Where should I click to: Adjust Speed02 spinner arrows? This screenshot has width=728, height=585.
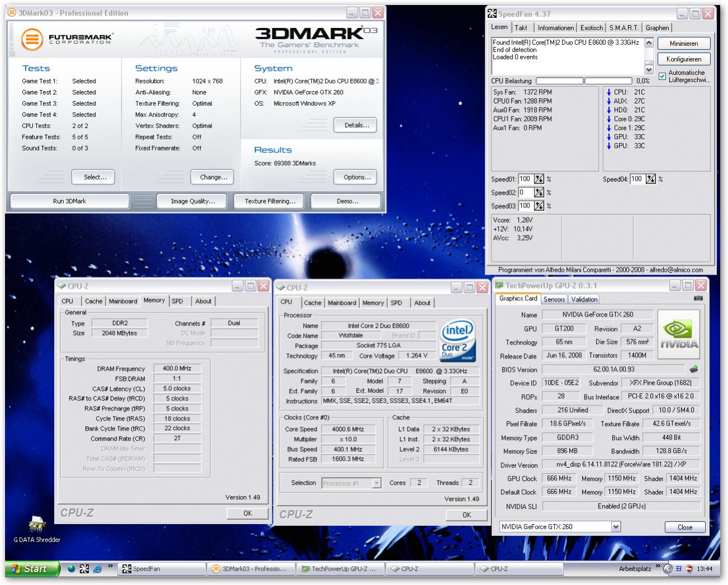point(539,192)
